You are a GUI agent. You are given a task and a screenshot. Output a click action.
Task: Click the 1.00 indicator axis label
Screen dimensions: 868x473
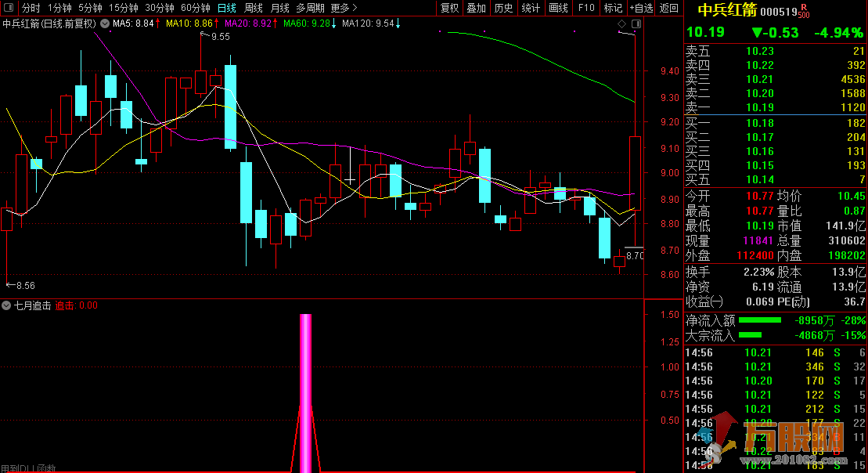pyautogui.click(x=670, y=366)
